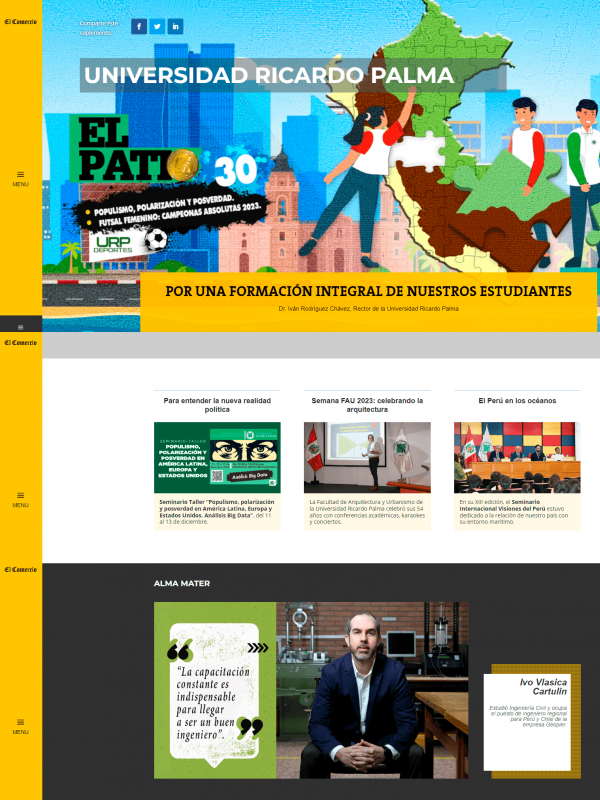Viewport: 600px width, 800px height.
Task: Click the 'Seminario Taller Populismo' description text
Action: (217, 512)
